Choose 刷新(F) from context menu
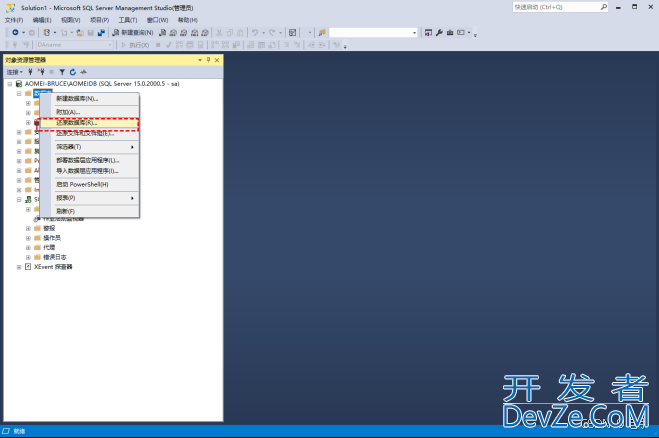 point(89,211)
